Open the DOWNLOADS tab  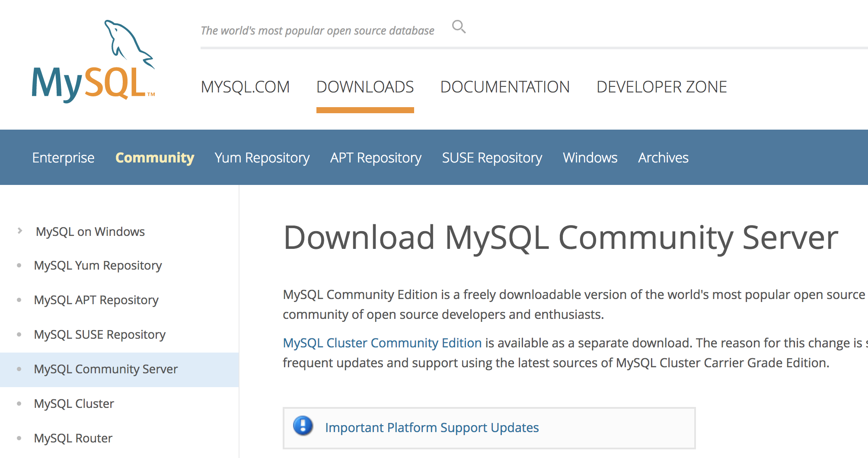click(365, 87)
